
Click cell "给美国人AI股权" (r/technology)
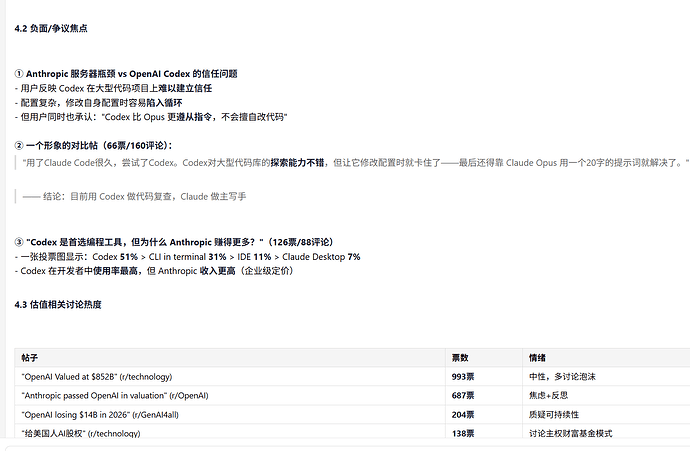[230, 432]
